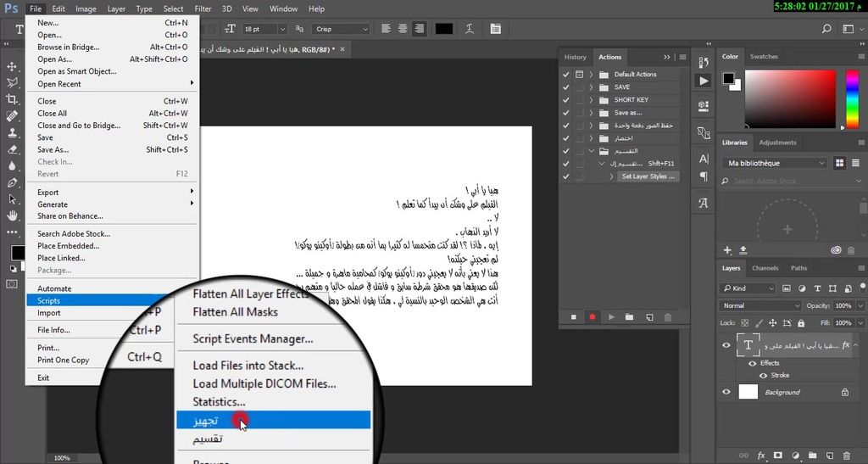The image size is (868, 464).
Task: Click the text color swatch in options bar
Action: (x=444, y=29)
